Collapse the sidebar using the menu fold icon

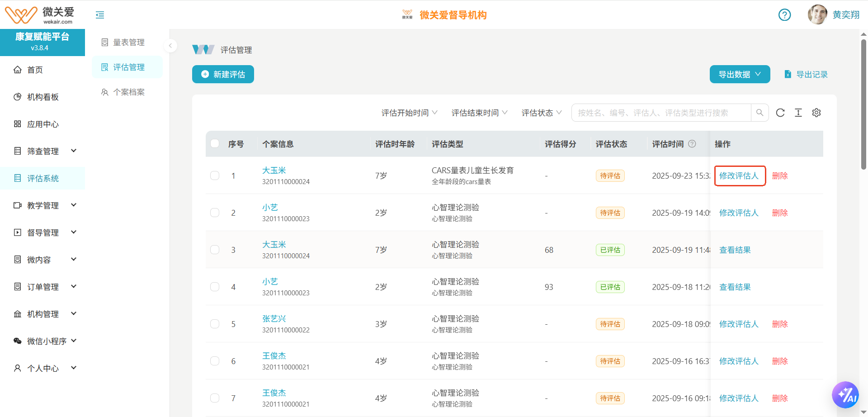click(100, 15)
